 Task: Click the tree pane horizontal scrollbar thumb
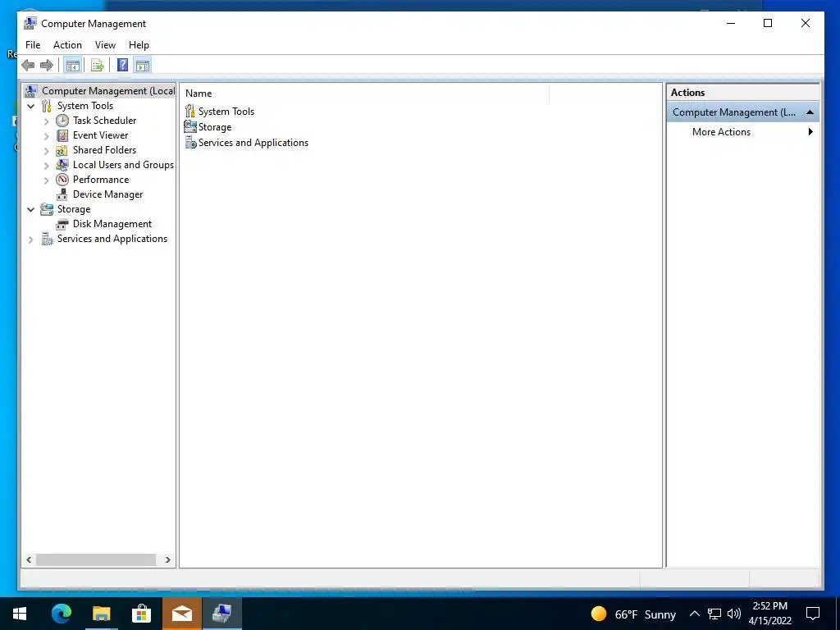click(95, 559)
